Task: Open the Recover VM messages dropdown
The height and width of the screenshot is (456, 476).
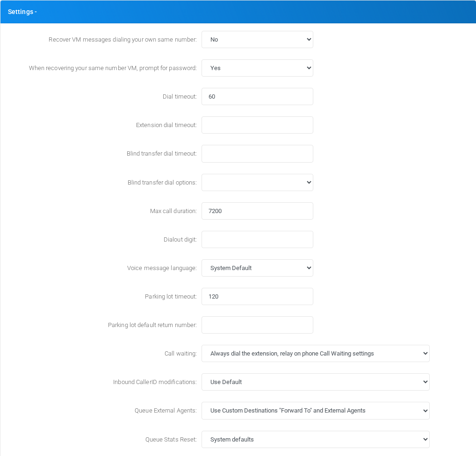Action: (257, 39)
